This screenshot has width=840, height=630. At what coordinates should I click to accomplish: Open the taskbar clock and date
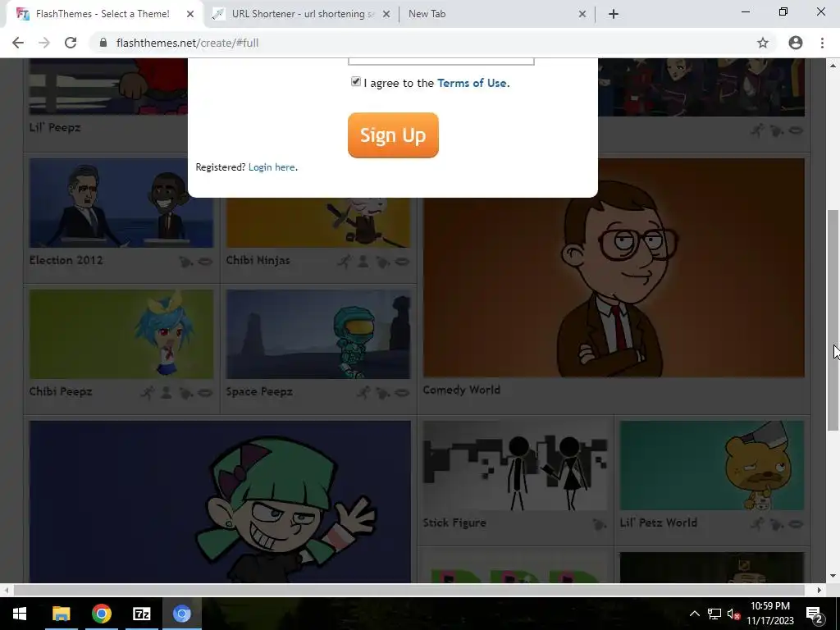(770, 614)
